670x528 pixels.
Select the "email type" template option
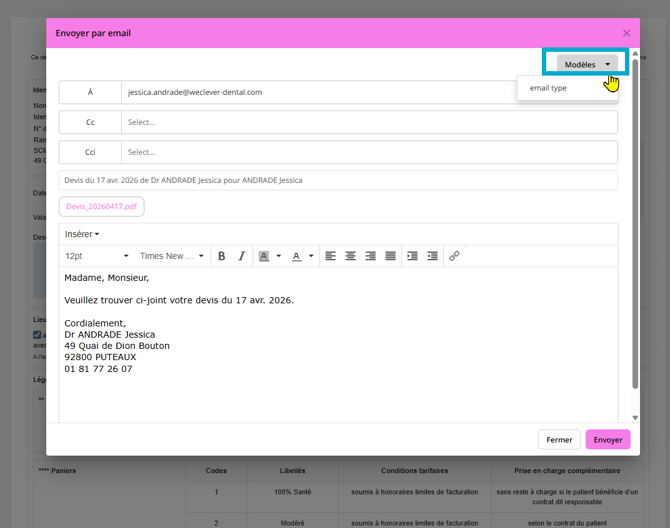pos(549,88)
